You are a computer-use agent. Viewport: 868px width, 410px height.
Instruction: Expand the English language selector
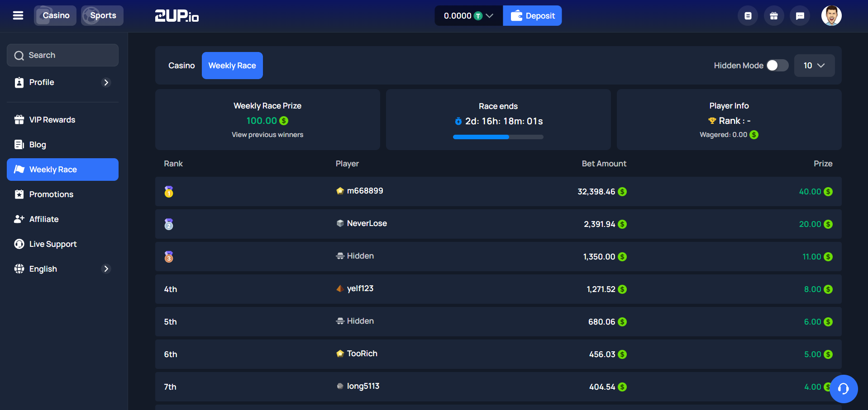(62, 269)
